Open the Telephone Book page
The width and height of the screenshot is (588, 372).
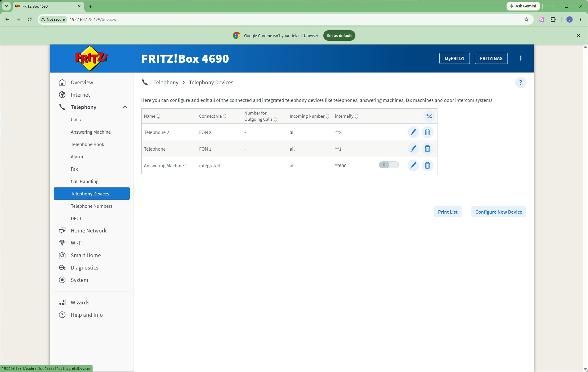point(87,144)
